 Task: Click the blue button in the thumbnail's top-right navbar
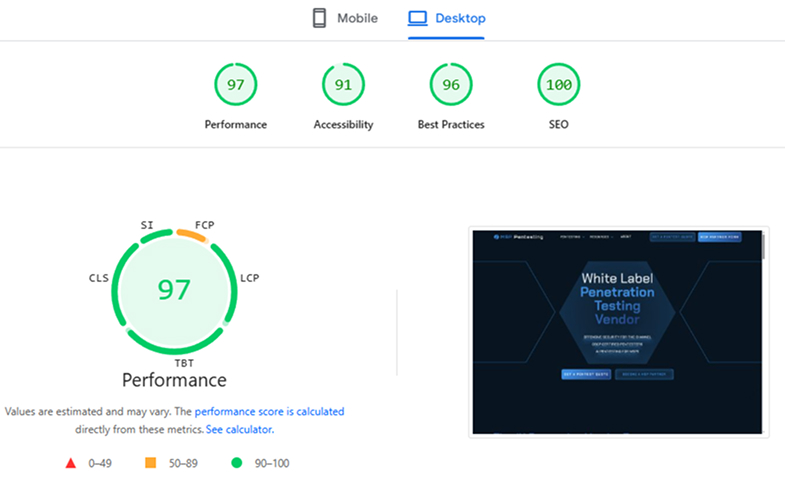click(x=719, y=237)
